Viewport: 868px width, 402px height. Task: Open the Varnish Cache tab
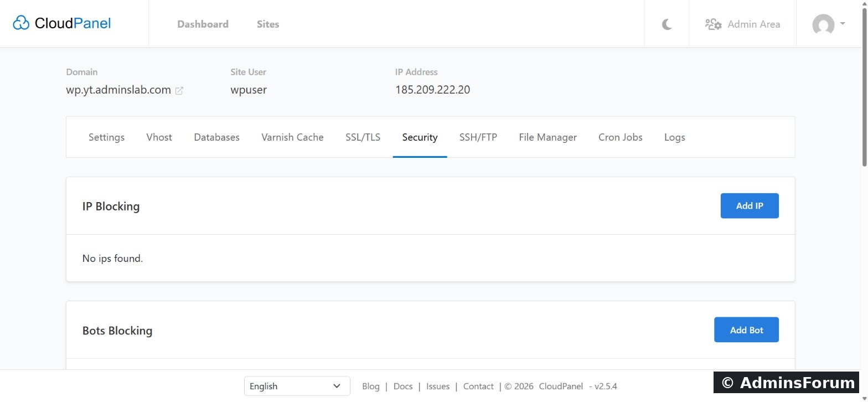(x=292, y=137)
